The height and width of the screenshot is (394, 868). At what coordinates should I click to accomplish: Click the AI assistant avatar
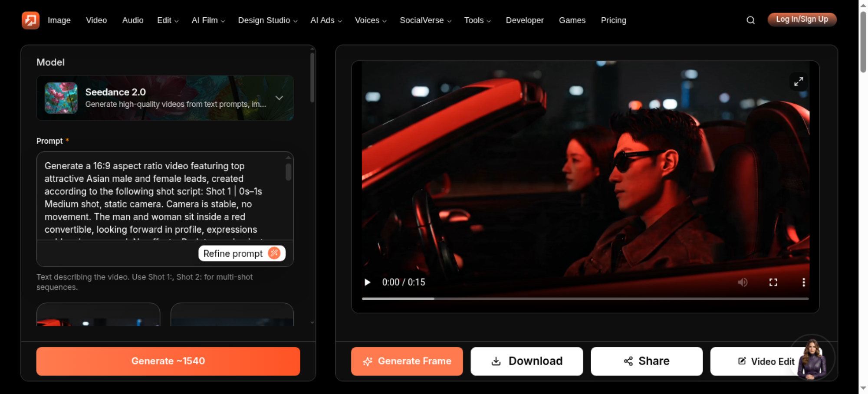coord(812,358)
